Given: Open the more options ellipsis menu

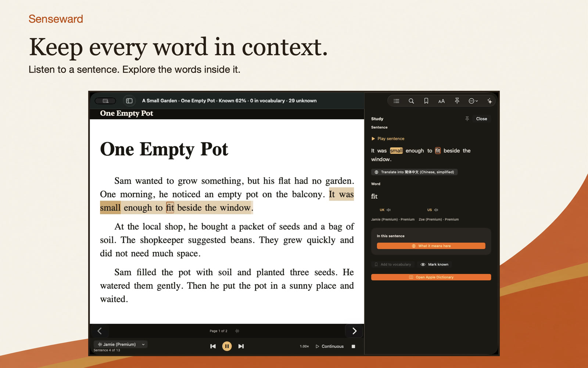Looking at the screenshot, I should 473,101.
